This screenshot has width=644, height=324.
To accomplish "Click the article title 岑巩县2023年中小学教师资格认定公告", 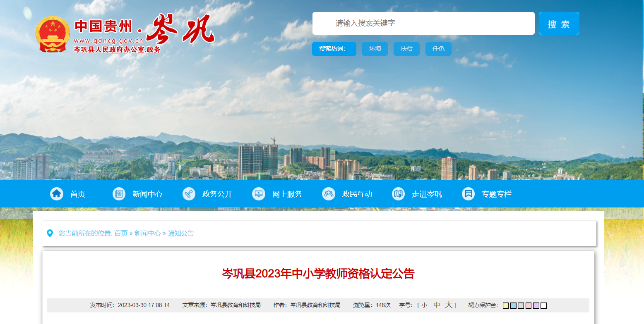I will [318, 274].
